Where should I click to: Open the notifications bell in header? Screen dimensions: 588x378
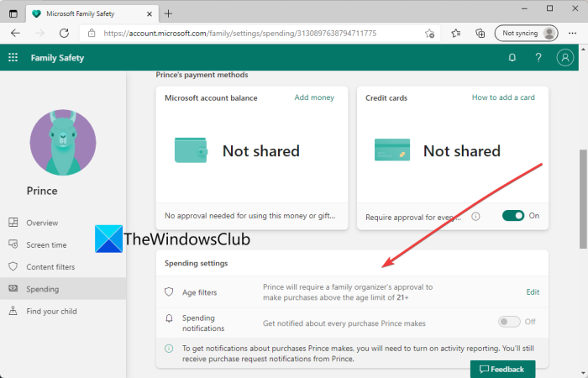(512, 57)
